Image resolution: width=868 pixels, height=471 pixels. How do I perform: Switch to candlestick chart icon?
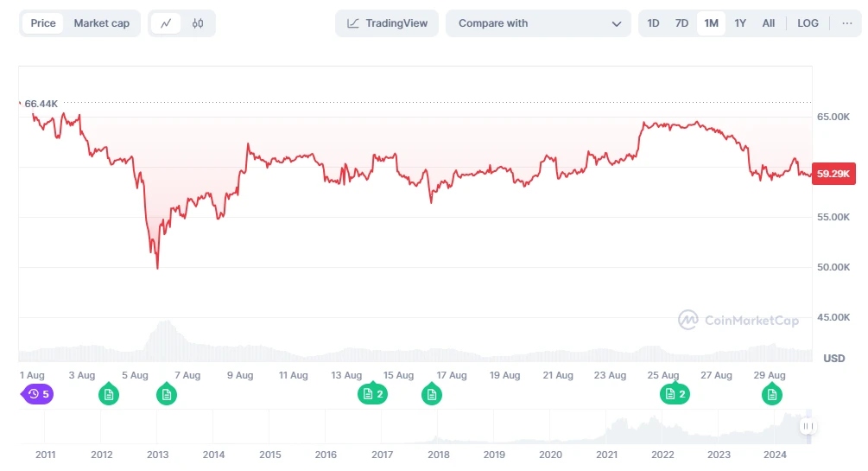tap(198, 23)
